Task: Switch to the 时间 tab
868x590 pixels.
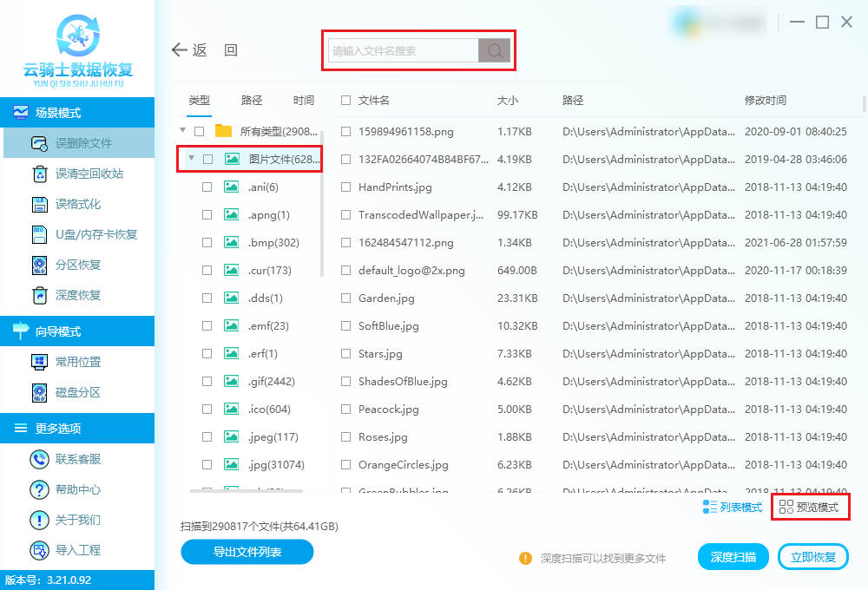Action: pos(304,101)
